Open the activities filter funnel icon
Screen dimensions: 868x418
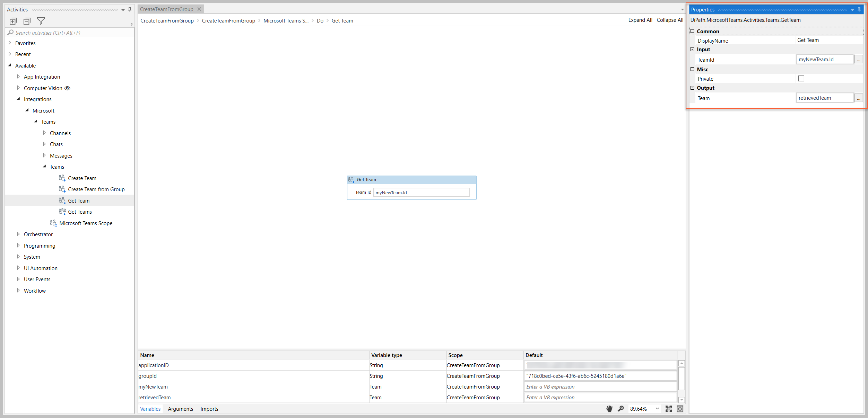coord(41,21)
